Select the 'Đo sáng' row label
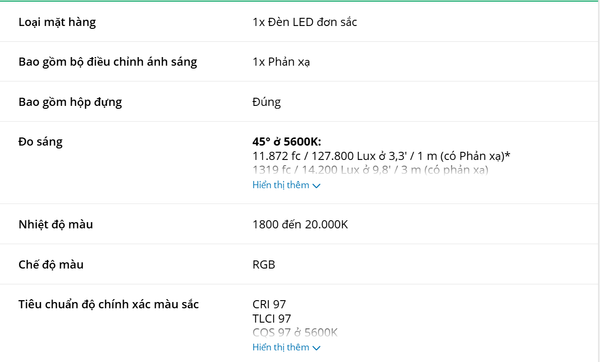Viewport: 600px width, 362px height. pos(40,142)
